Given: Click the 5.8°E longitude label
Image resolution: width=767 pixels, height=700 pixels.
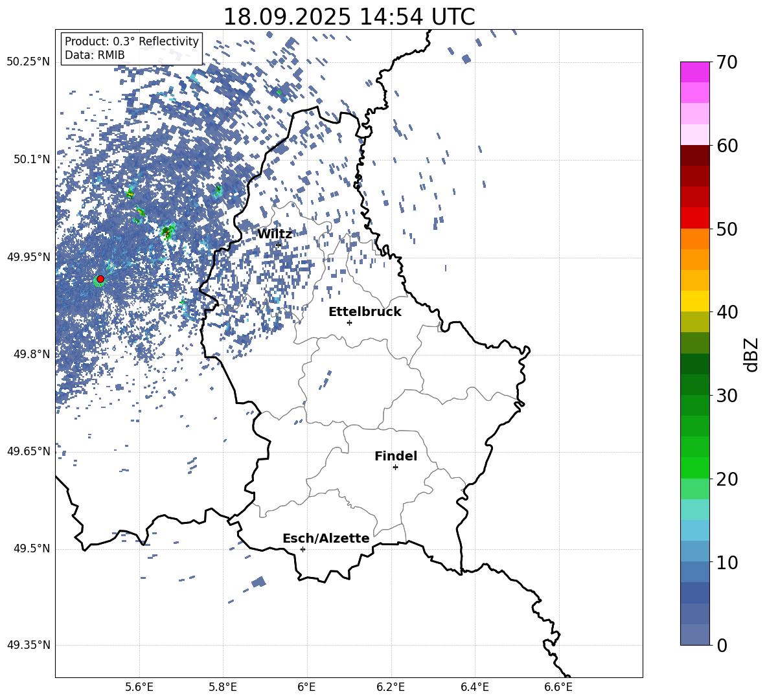Looking at the screenshot, I should point(223,687).
